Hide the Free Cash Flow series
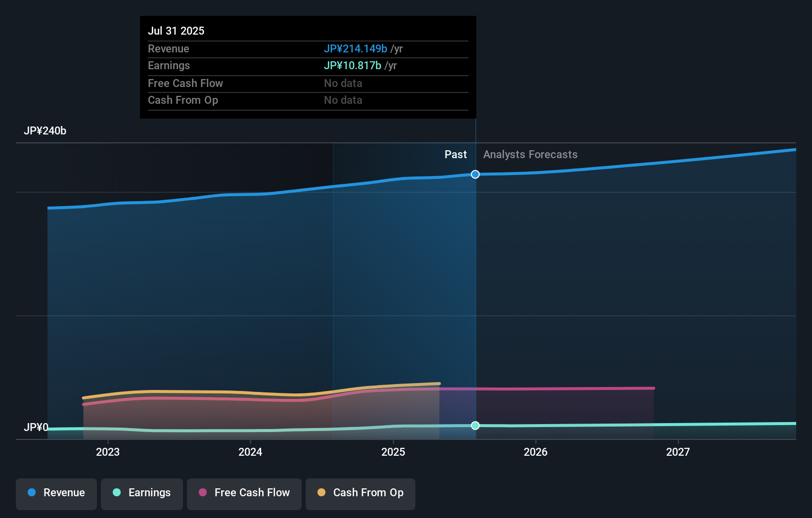The height and width of the screenshot is (518, 812). click(244, 493)
